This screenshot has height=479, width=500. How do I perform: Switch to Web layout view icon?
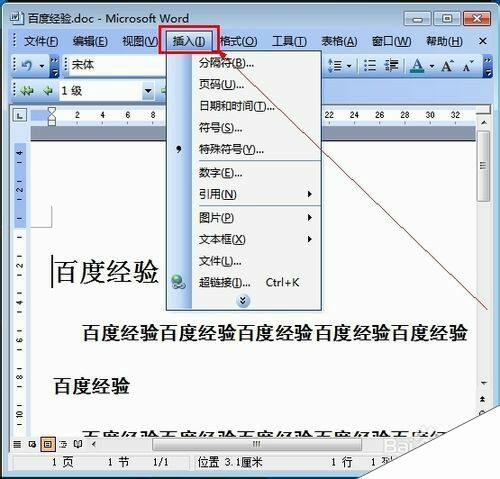click(32, 444)
